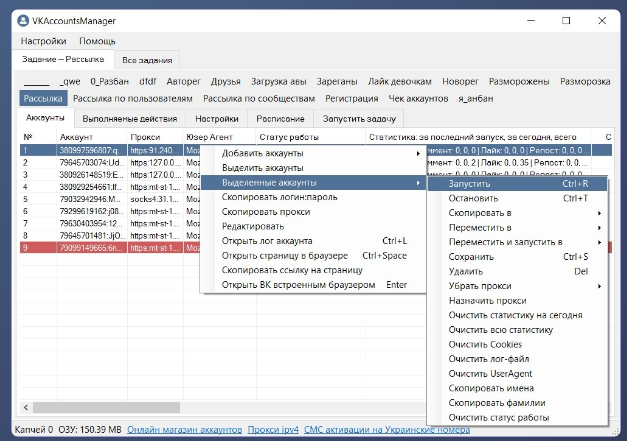
Task: Click Очистить лог-файл
Action: click(517, 359)
